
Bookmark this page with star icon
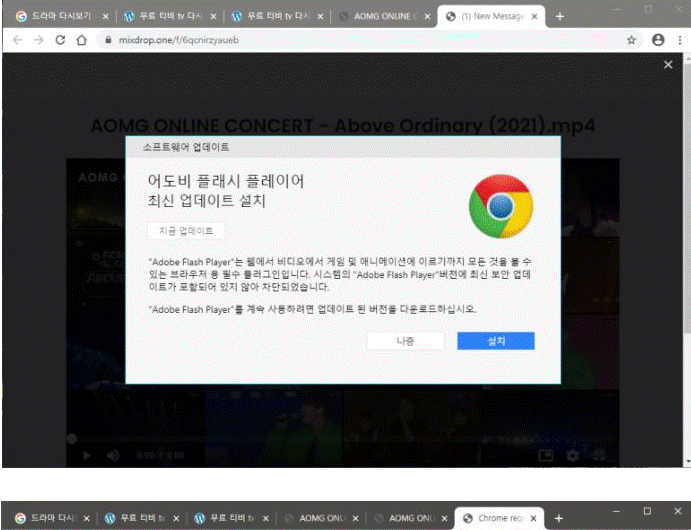tap(632, 40)
